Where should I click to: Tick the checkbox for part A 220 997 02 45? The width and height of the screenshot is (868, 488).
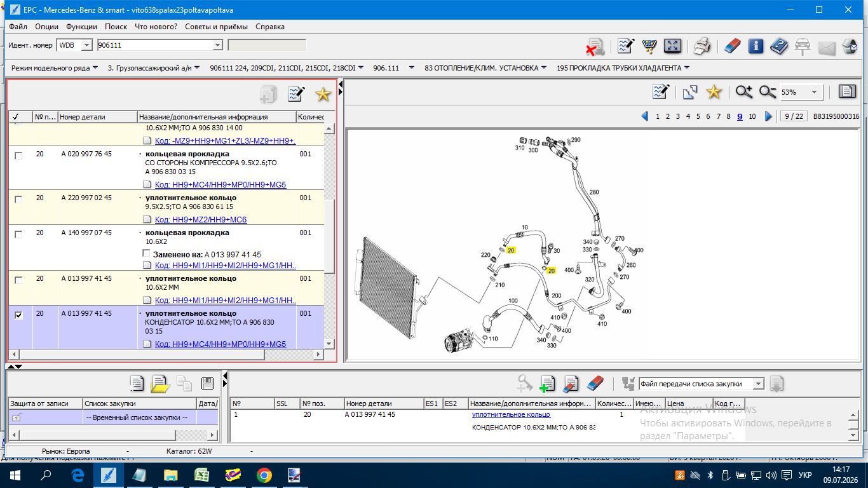click(x=18, y=200)
